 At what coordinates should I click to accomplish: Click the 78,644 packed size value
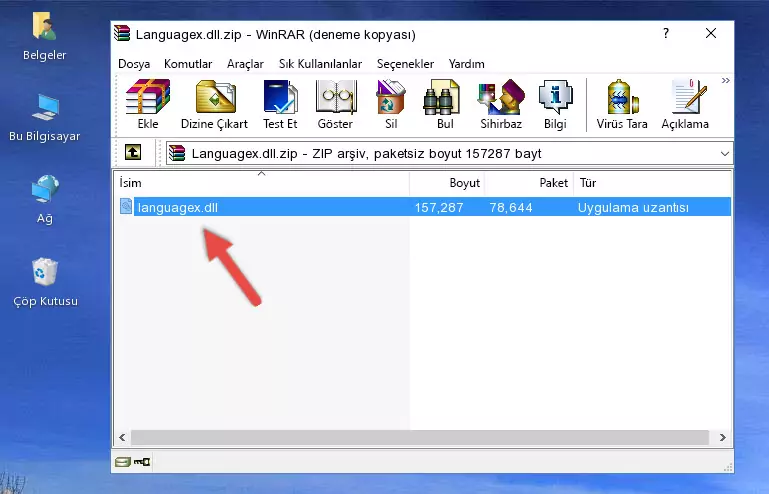(511, 208)
